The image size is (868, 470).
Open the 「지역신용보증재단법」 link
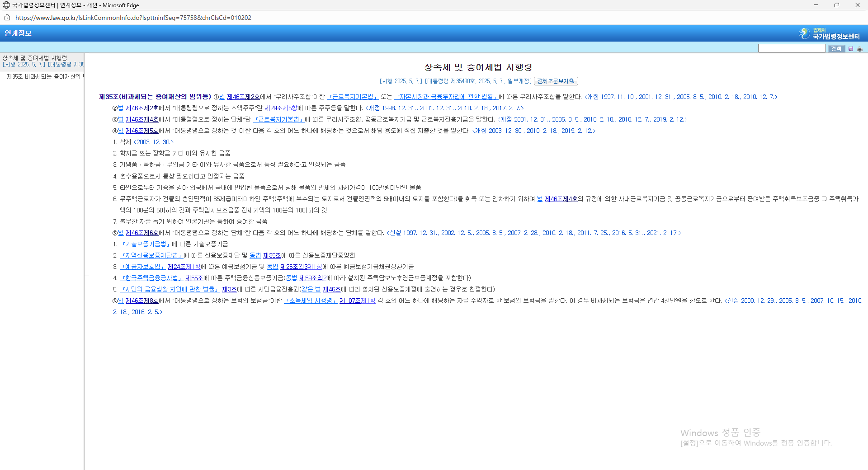151,255
